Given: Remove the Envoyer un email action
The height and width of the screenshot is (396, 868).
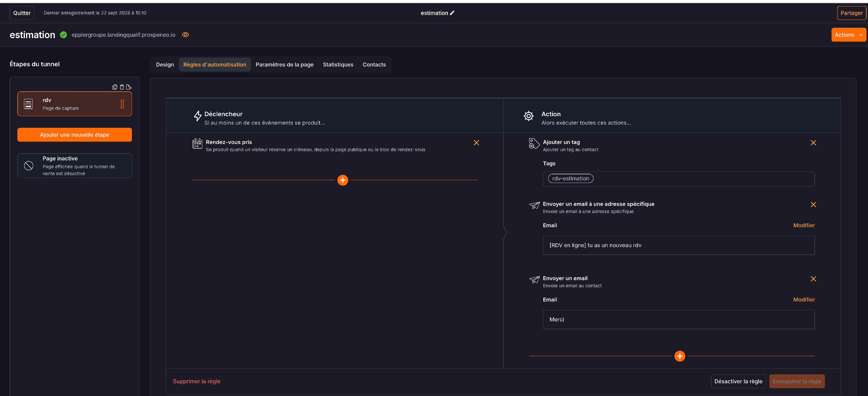Looking at the screenshot, I should click(813, 279).
